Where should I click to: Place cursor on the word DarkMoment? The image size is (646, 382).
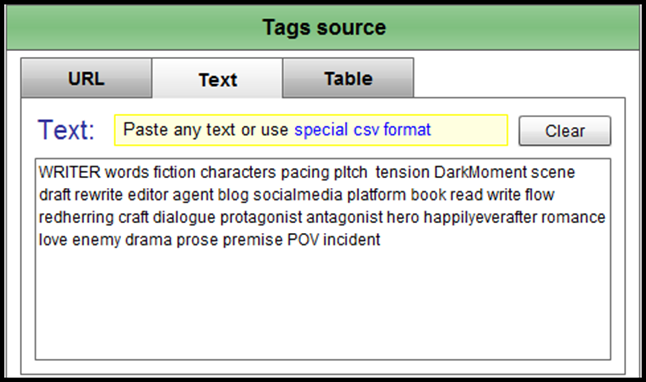point(480,172)
